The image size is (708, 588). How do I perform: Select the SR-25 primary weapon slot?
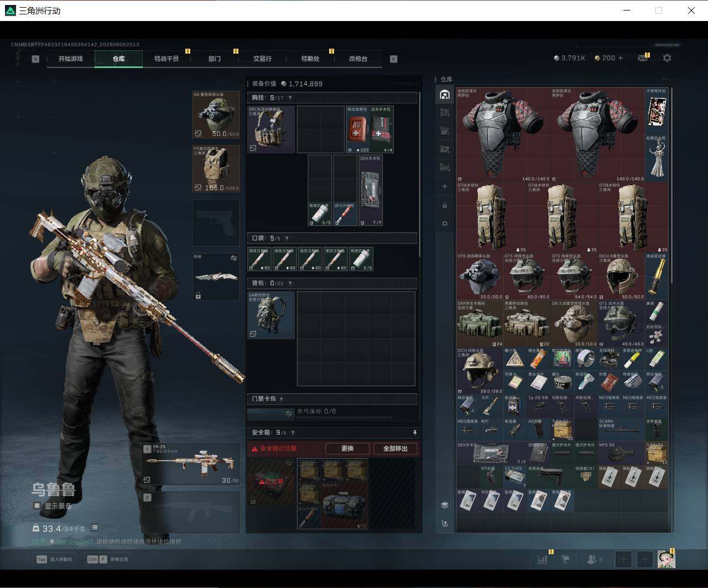191,464
